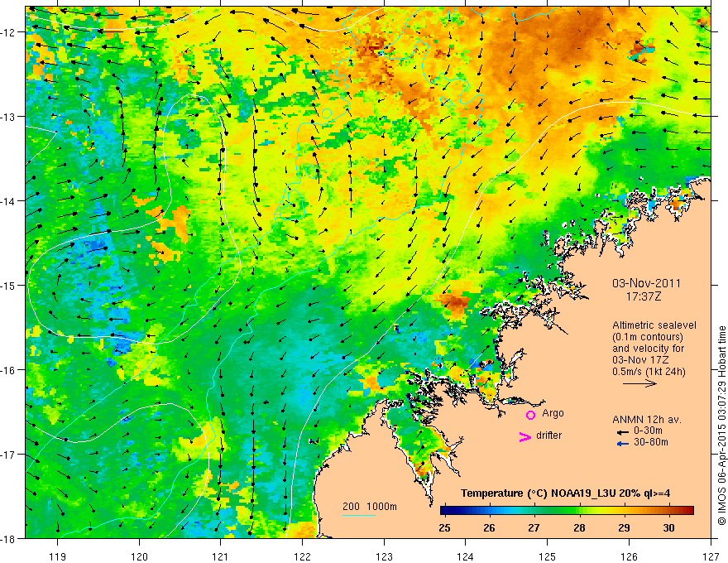The height and width of the screenshot is (563, 728).
Task: Click the '200 1000m' isobath label
Action: coord(370,507)
